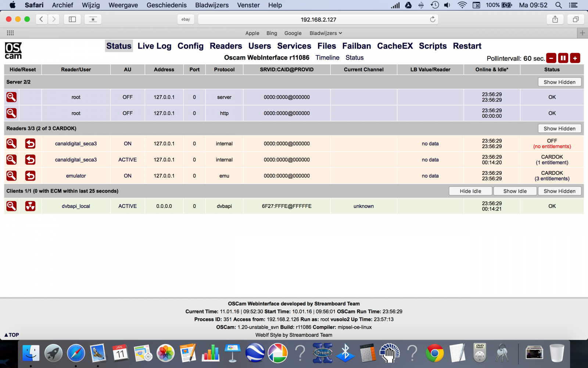Show Hidden entries in Readers section
This screenshot has height=368, width=588.
click(x=559, y=128)
